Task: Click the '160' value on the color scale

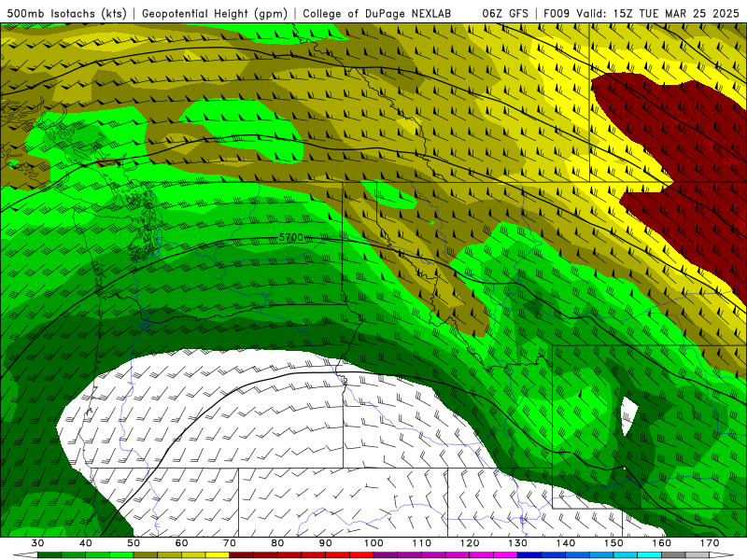Action: pyautogui.click(x=661, y=543)
